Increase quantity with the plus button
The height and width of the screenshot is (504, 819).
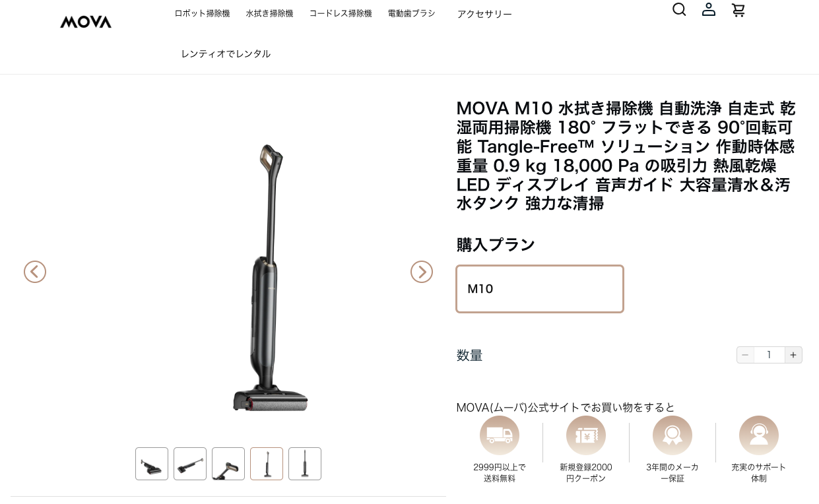(793, 355)
